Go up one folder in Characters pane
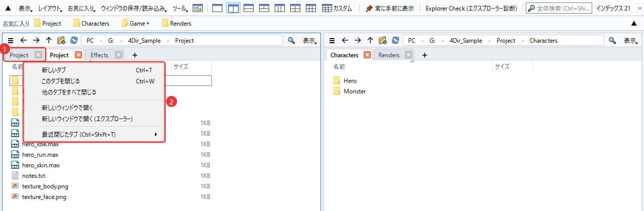Viewport: 644px width, 211px height. point(370,41)
